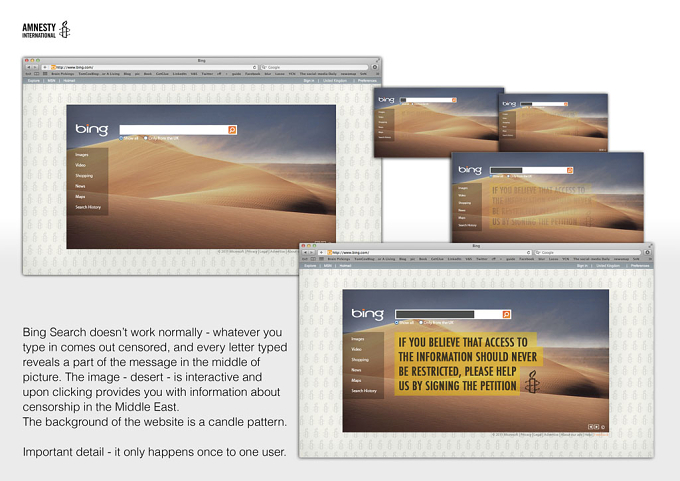
Task: Click United Kingdom link in lower-right Bing header
Action: click(608, 266)
